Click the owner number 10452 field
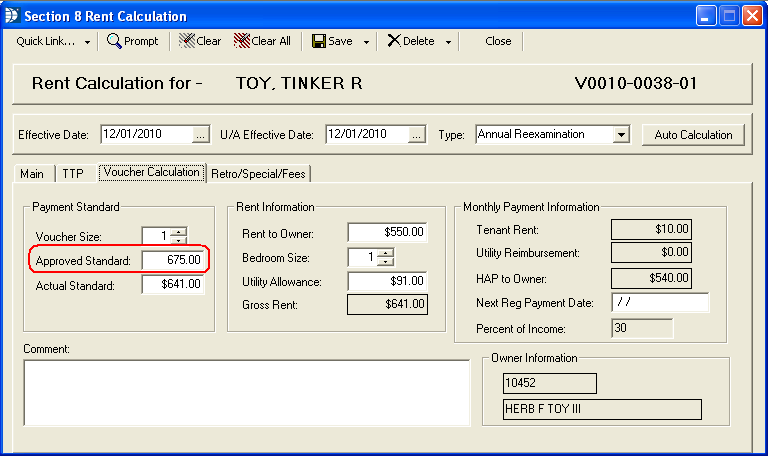 [550, 384]
